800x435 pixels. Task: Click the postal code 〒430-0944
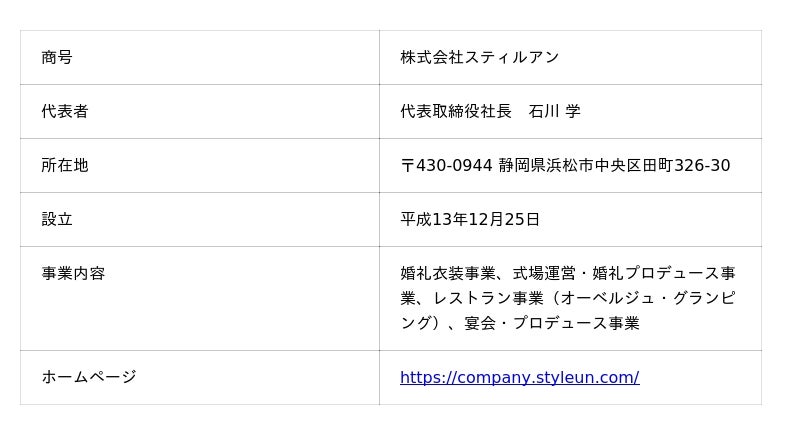click(x=446, y=165)
